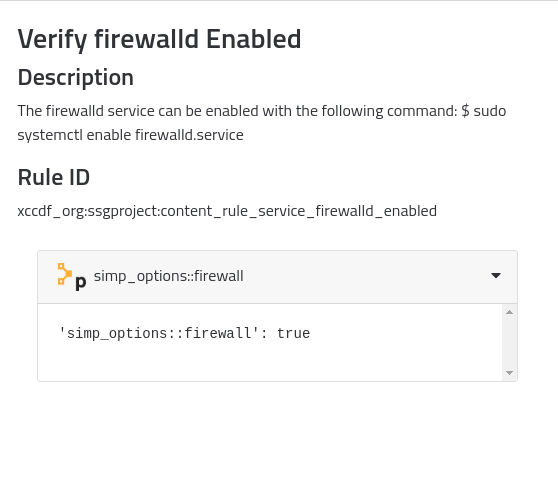Click the code box scrollbar down arrow
The width and height of the screenshot is (558, 477).
click(509, 373)
